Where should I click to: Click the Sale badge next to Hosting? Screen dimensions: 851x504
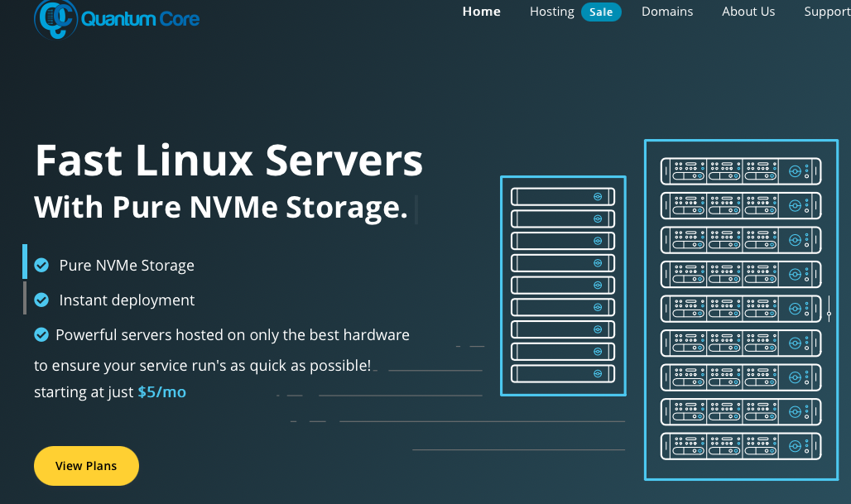pos(601,12)
